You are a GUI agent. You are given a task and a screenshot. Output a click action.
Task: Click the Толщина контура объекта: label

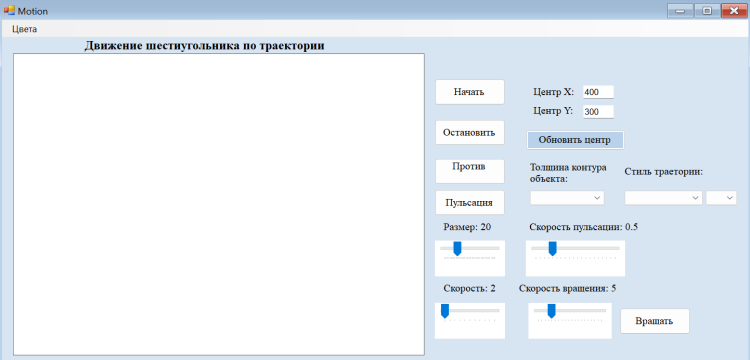(x=568, y=173)
